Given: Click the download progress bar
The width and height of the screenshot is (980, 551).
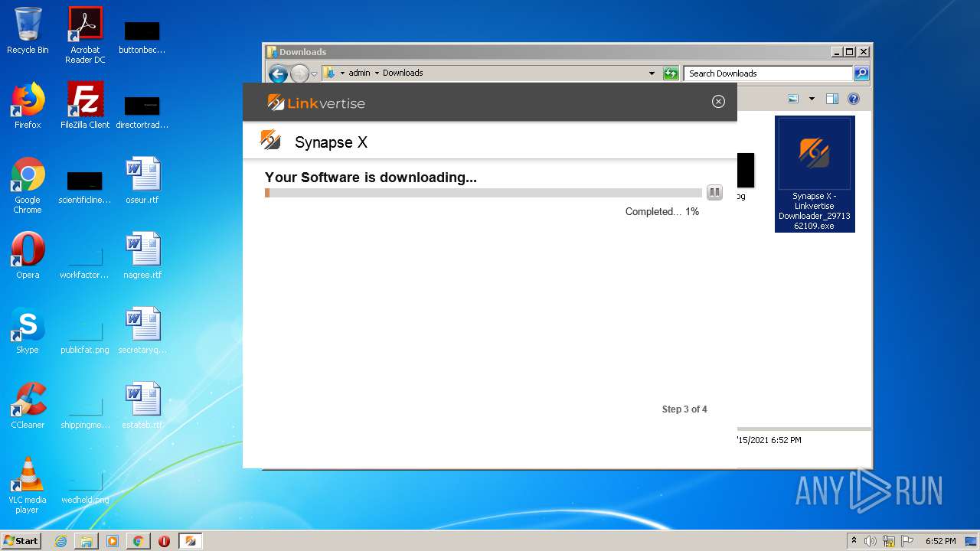Looking at the screenshot, I should (483, 193).
